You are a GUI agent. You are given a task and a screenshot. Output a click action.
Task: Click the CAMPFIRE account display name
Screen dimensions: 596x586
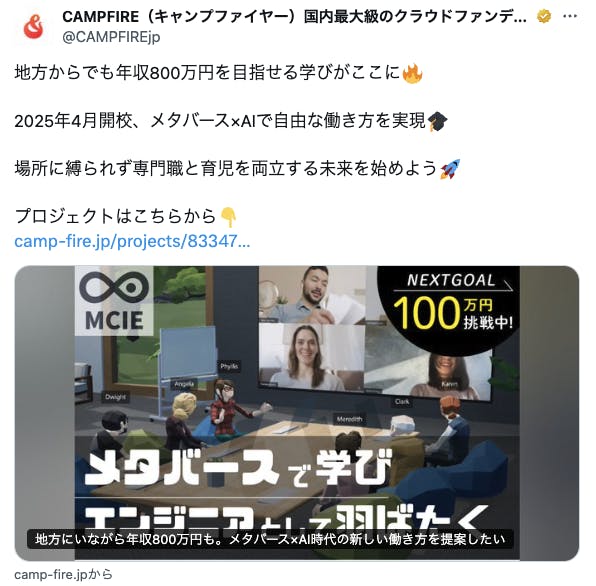[295, 17]
